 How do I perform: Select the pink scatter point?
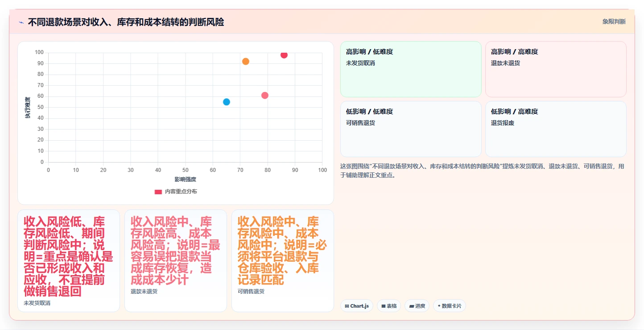pyautogui.click(x=265, y=95)
